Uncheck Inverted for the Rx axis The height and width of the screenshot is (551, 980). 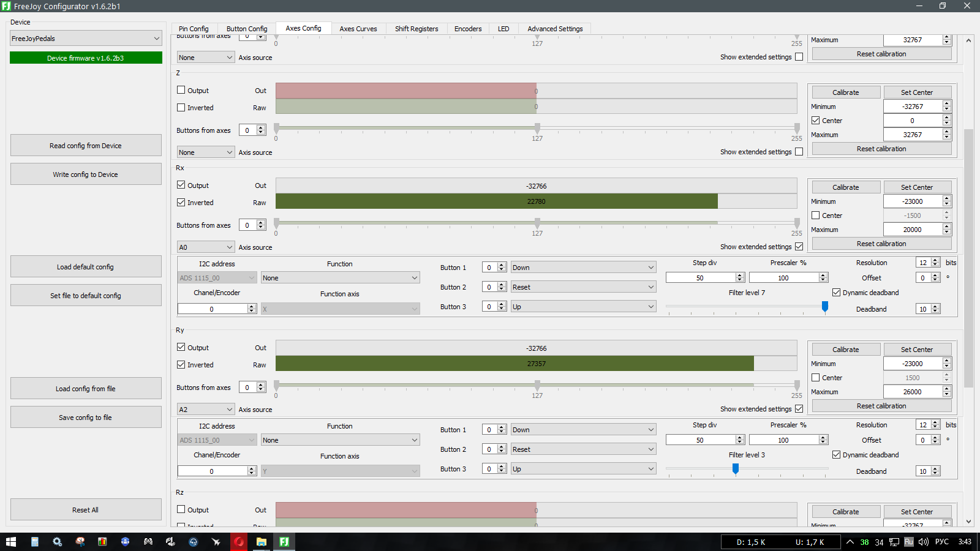[x=181, y=202]
